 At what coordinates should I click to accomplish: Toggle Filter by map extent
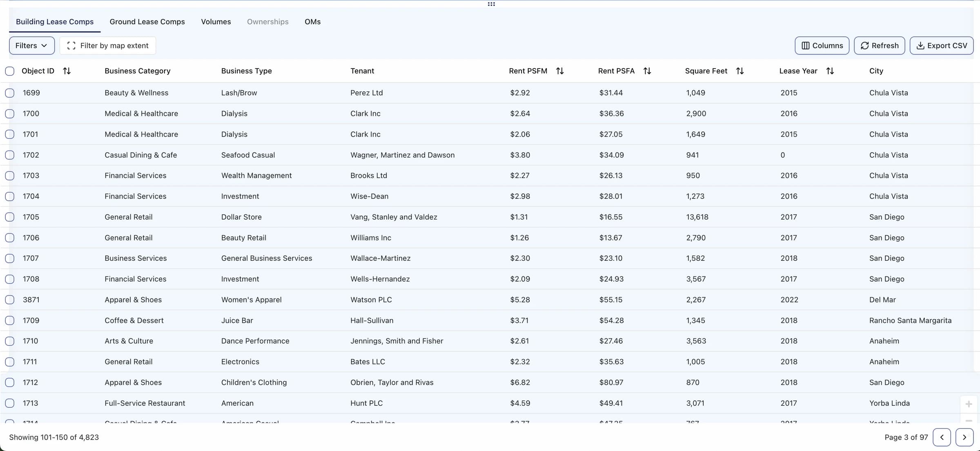(x=108, y=46)
